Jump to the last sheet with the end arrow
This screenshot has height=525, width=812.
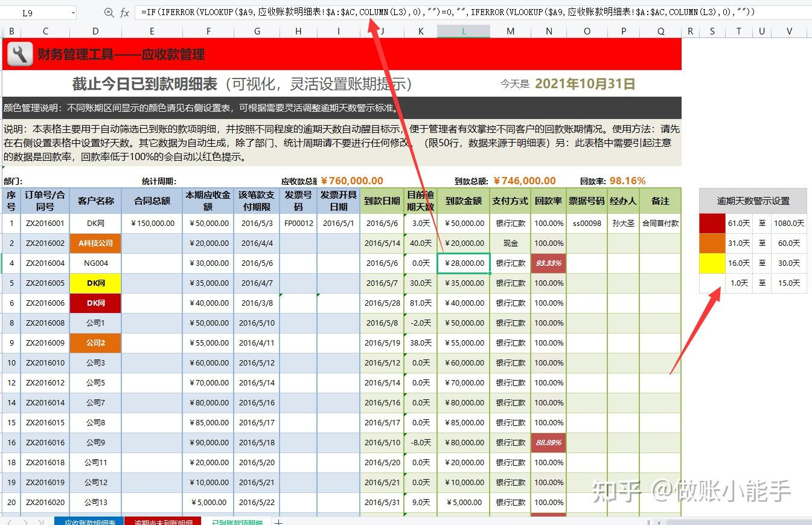coord(40,521)
